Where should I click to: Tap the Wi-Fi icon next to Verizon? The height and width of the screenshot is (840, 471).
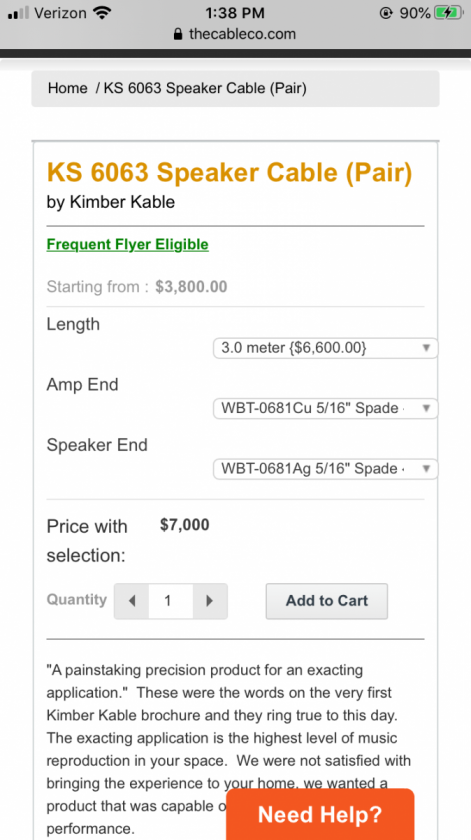tap(101, 12)
